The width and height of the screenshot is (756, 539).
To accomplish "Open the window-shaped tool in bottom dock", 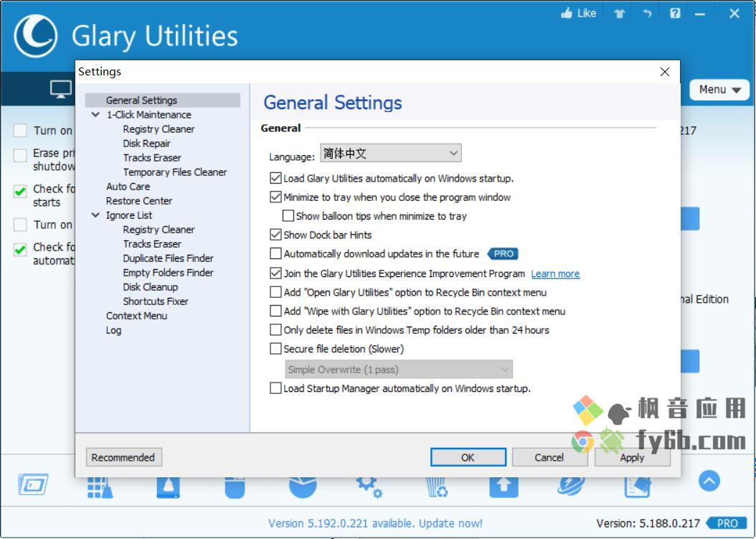I will point(33,484).
